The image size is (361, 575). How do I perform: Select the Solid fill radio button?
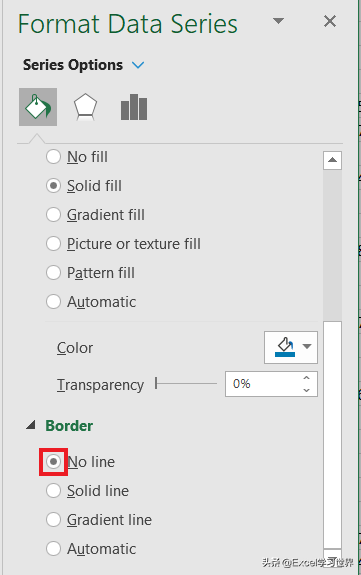coord(53,186)
